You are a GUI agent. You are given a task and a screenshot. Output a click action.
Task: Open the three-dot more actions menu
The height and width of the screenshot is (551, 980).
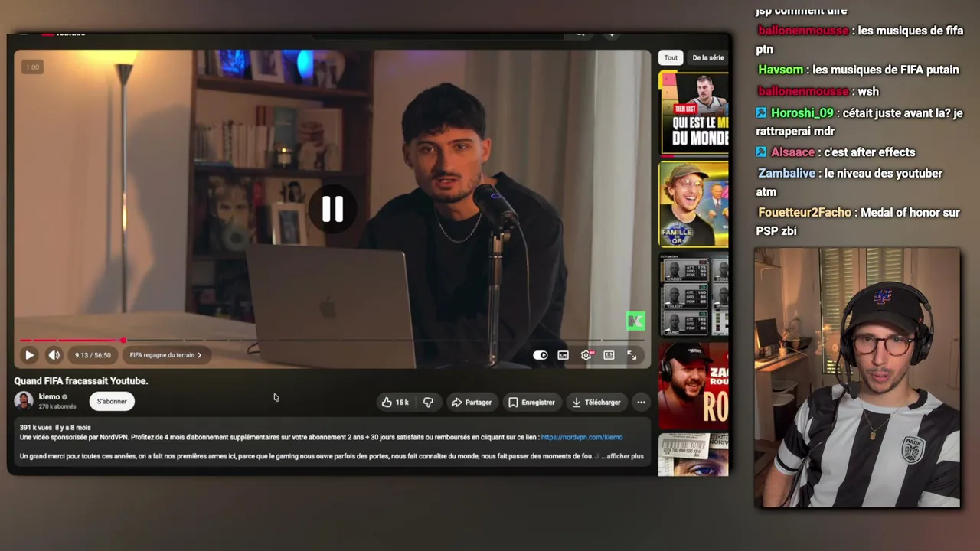641,402
